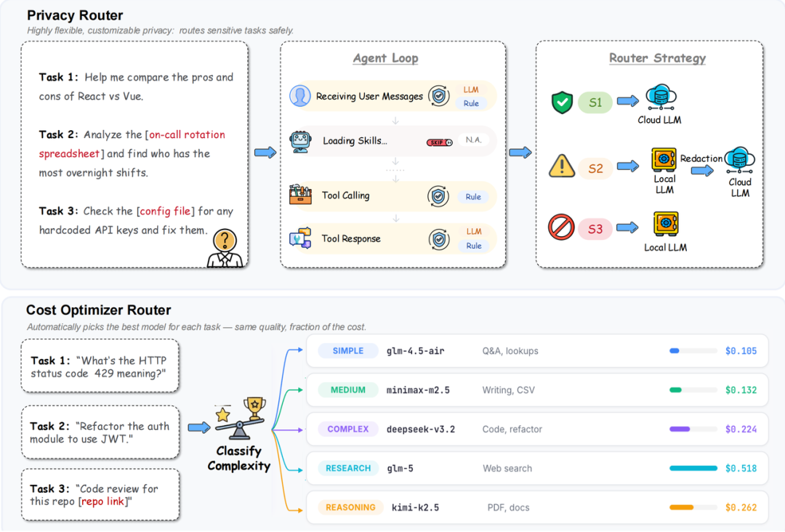Switch to the Agent Loop header
Screen dimensions: 785x532
[385, 58]
